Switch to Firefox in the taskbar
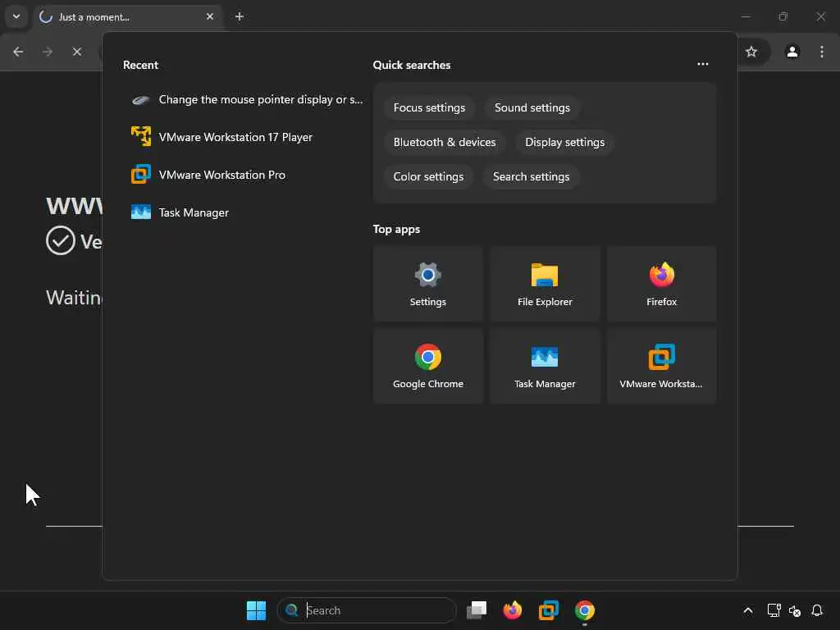Screen dimensions: 840x630 [512, 610]
